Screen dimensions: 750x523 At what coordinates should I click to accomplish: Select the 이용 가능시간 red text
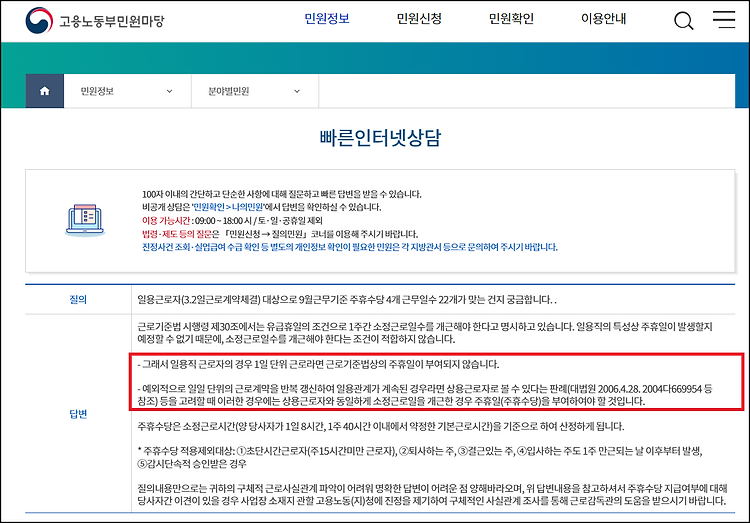tap(165, 221)
